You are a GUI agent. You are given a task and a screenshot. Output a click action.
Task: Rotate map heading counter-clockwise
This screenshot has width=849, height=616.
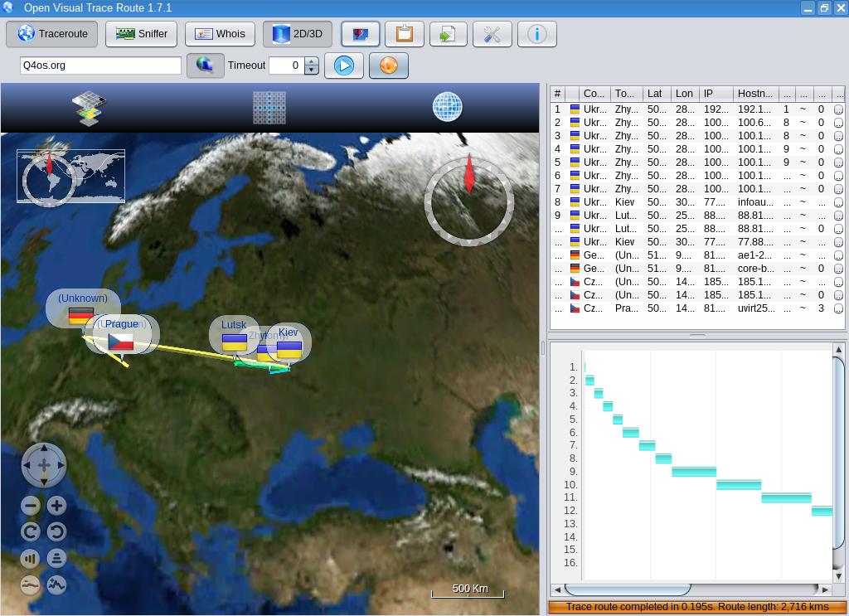(56, 532)
